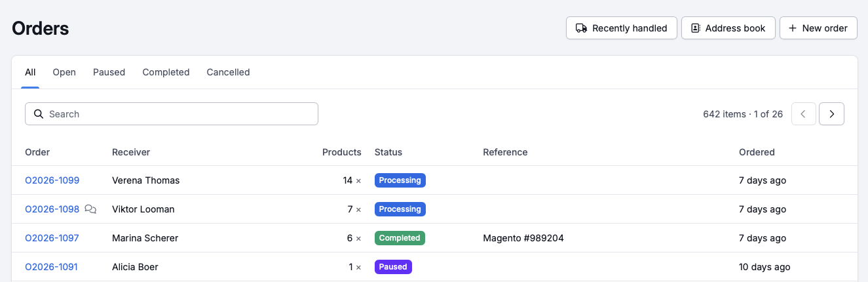Open order O2026-1091

pyautogui.click(x=51, y=267)
